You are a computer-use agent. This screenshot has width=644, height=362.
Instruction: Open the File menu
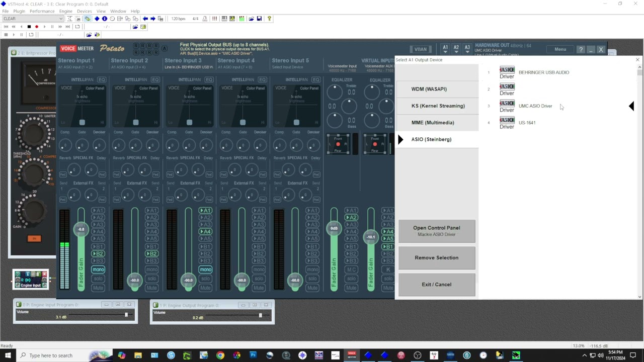pyautogui.click(x=6, y=11)
